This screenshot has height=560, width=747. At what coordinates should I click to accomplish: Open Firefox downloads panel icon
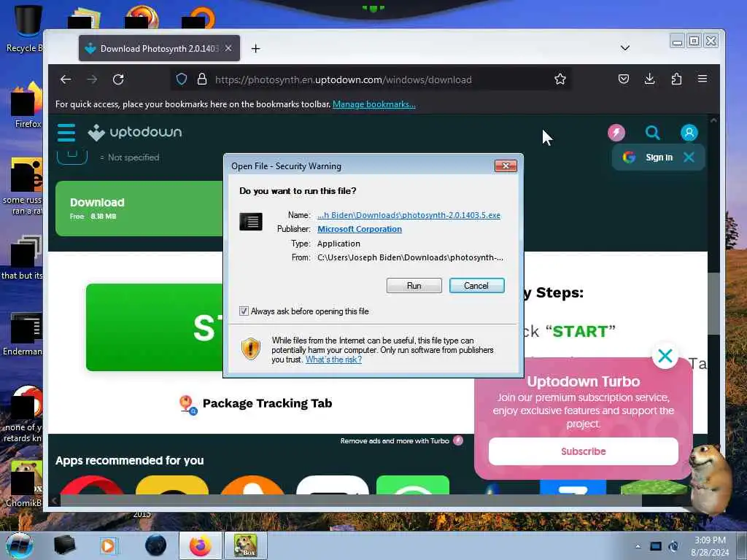click(650, 79)
